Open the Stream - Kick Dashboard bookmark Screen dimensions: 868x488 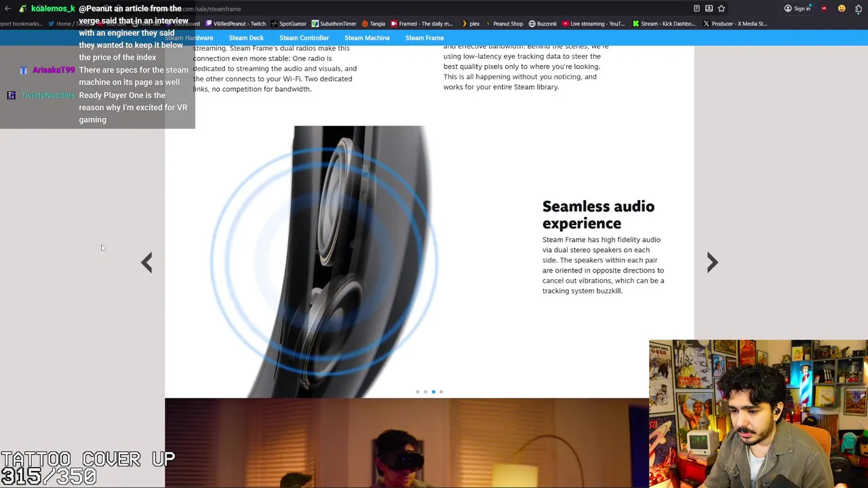click(x=664, y=24)
